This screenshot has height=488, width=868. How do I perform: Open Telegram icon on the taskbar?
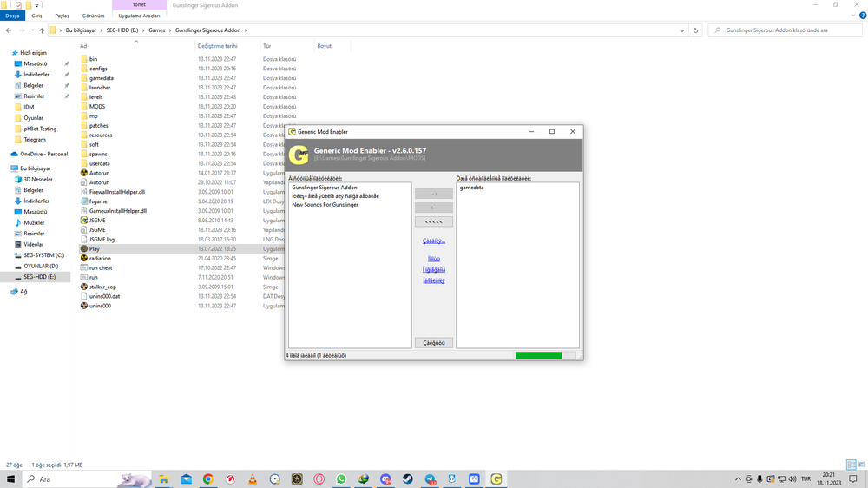click(431, 479)
